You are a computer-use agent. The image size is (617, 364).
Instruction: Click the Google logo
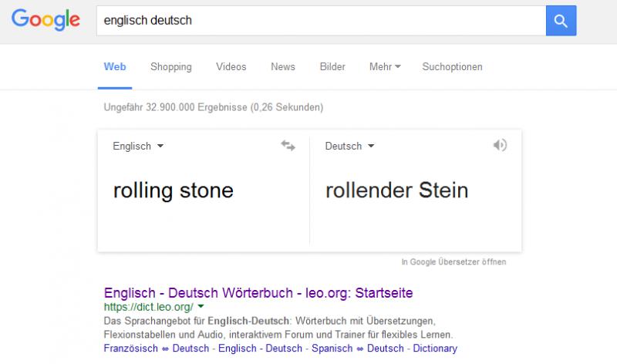46,20
